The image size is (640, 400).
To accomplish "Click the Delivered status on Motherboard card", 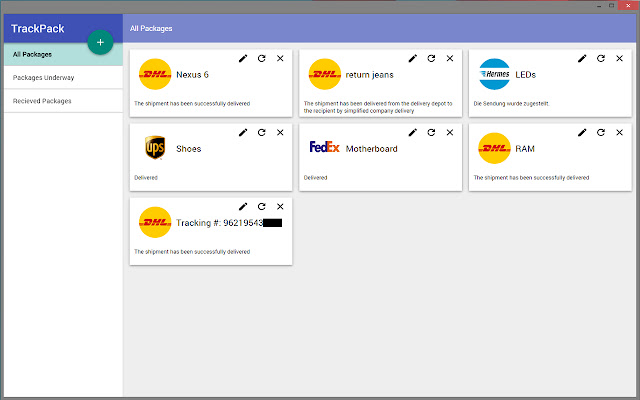I will [316, 178].
